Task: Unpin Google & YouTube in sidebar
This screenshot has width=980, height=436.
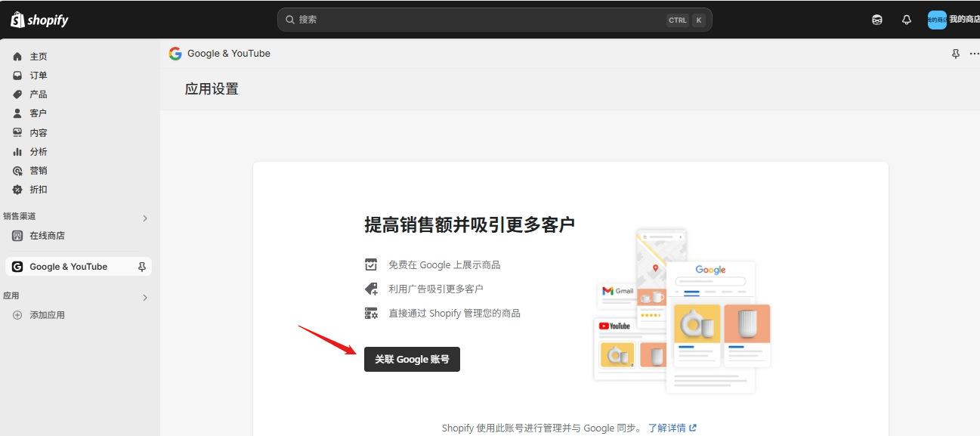Action: click(141, 267)
